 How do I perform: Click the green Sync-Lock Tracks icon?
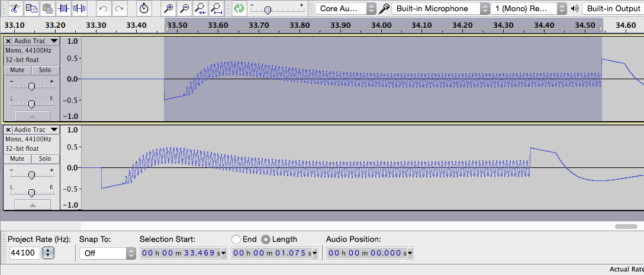tap(239, 8)
